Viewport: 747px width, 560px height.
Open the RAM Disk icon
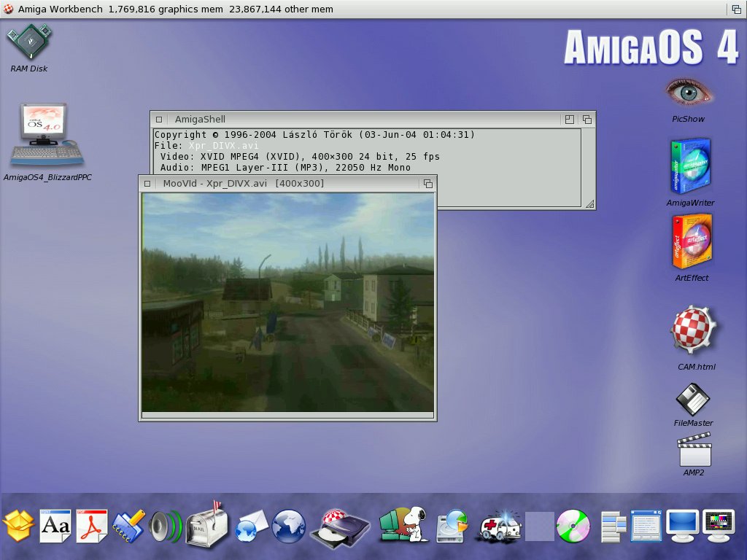point(29,42)
